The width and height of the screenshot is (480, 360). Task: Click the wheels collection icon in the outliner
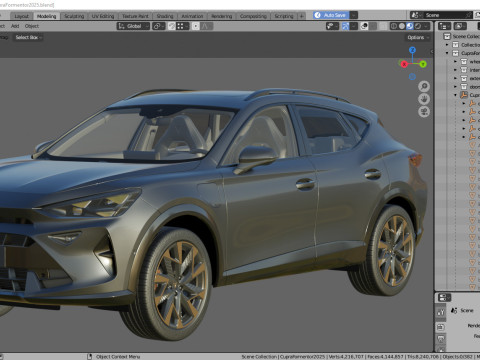pos(464,61)
